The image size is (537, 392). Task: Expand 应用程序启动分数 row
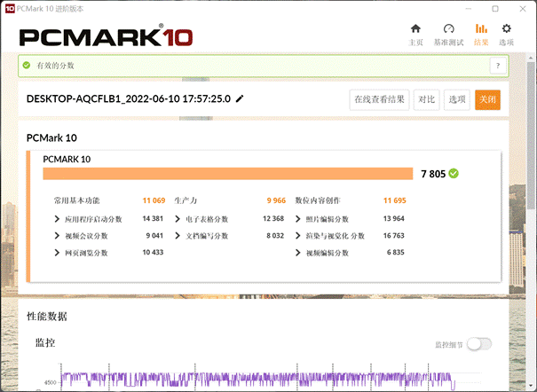58,218
